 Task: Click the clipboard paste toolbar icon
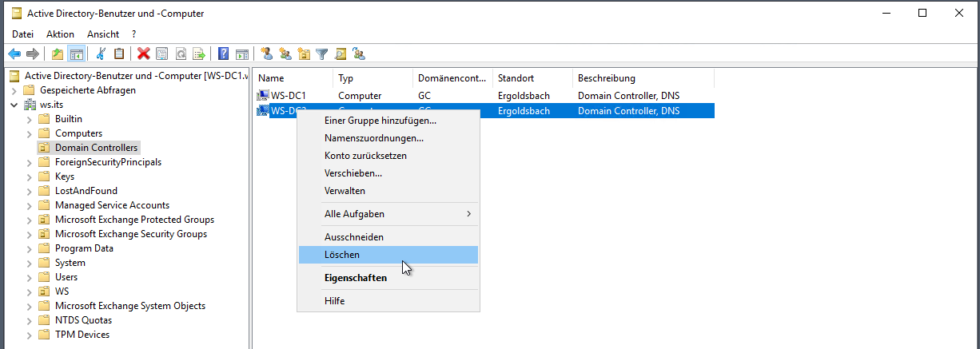click(119, 54)
